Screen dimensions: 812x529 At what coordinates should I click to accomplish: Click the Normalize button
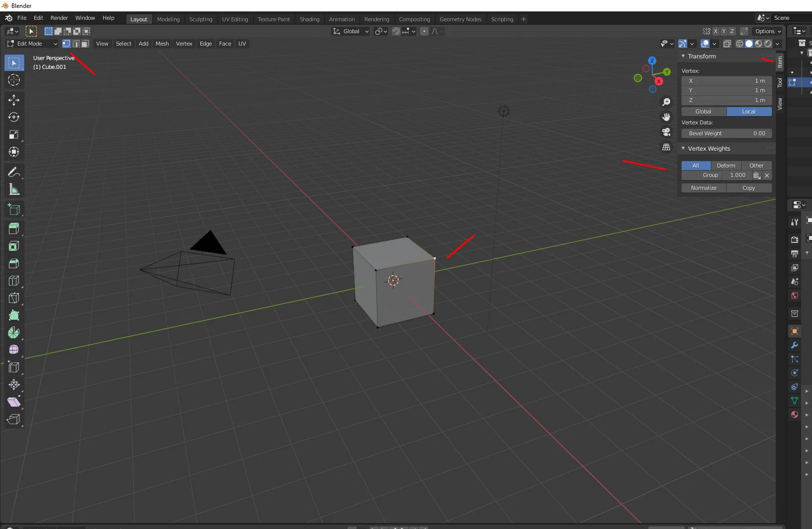coord(704,188)
